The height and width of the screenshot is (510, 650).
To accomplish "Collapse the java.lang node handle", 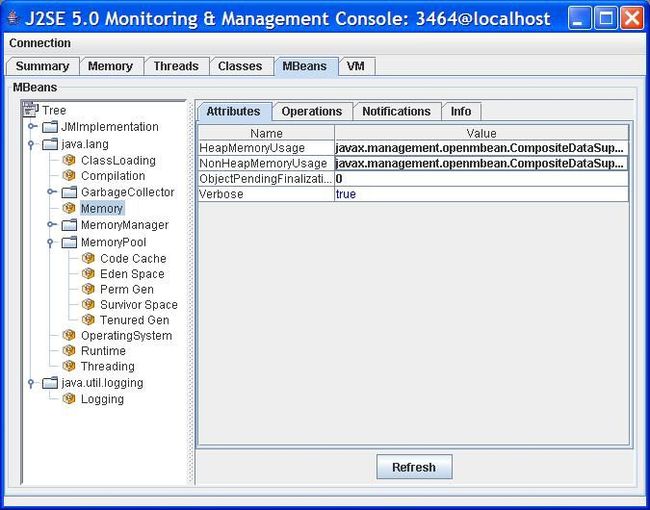I will (31, 144).
